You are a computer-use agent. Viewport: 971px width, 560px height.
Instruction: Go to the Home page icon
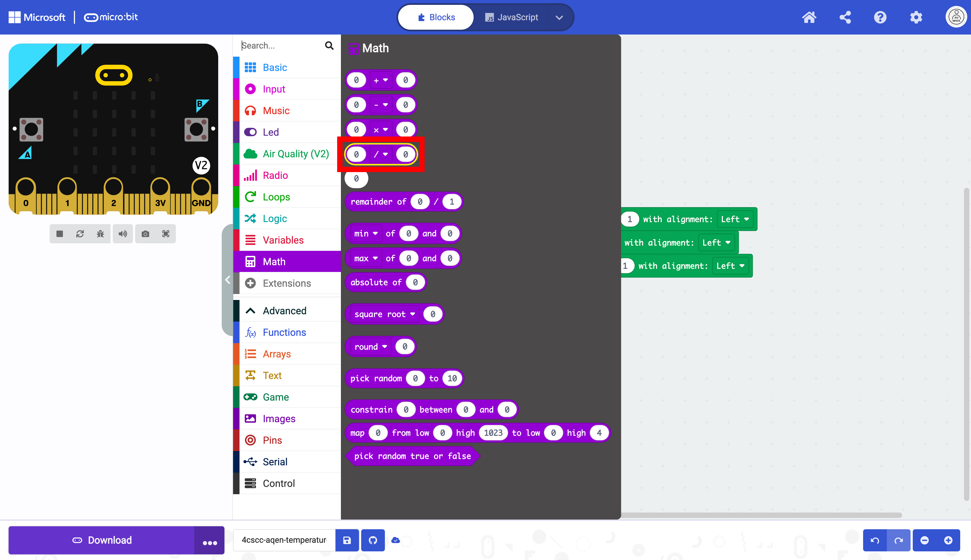809,17
